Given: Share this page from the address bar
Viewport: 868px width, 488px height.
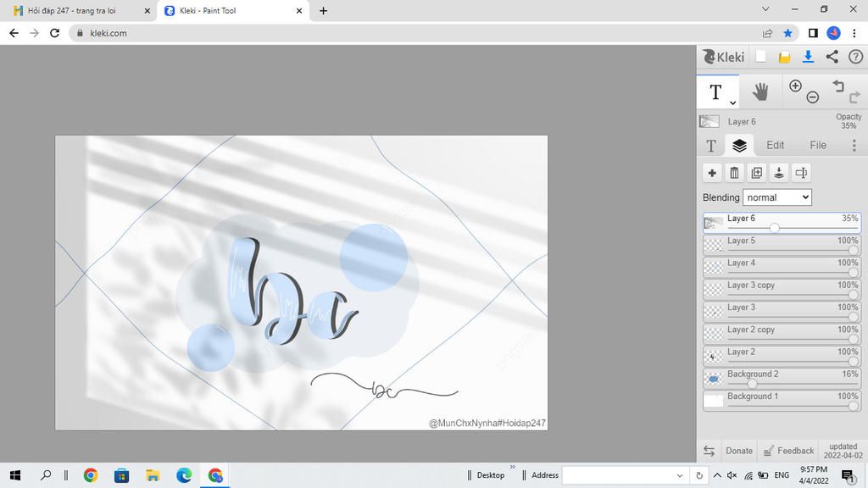Looking at the screenshot, I should pyautogui.click(x=767, y=33).
